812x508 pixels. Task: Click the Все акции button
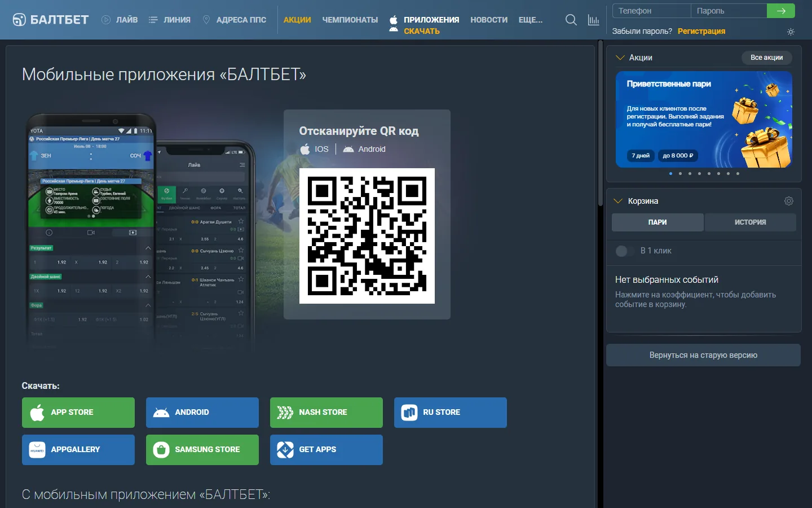[766, 58]
